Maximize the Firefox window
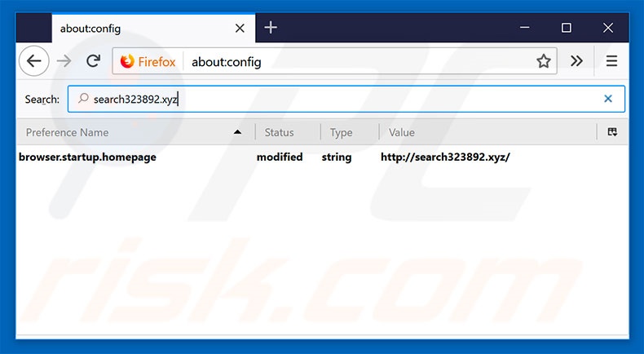Viewport: 644px width, 354px height. 567,28
